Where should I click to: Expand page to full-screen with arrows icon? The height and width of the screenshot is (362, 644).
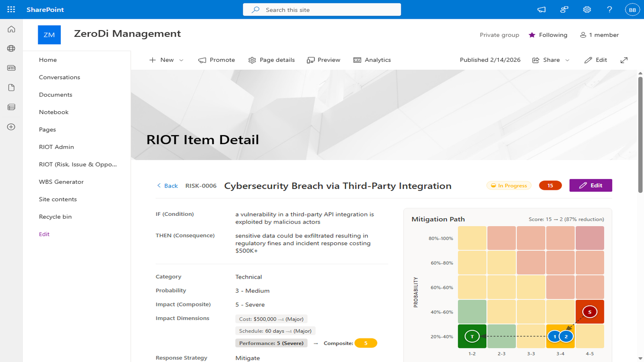pos(624,60)
